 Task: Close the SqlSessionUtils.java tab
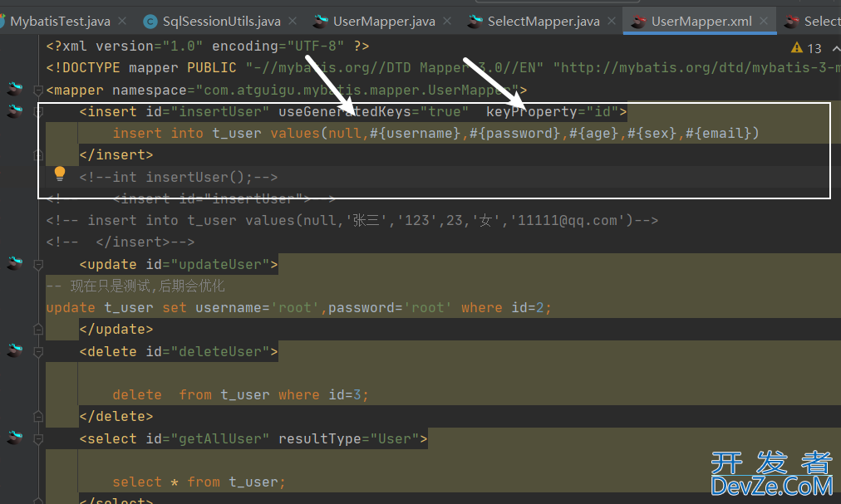point(293,21)
